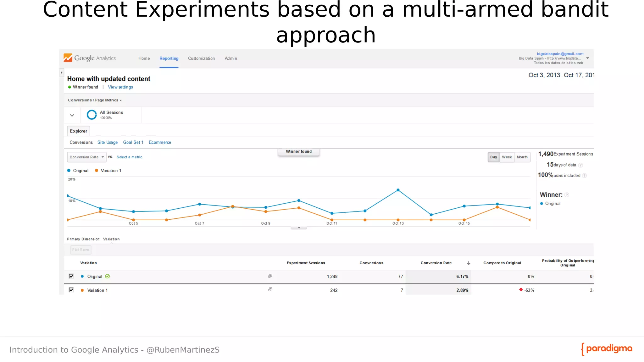
Task: Open pop-out icon in Original row
Action: [x=270, y=276]
